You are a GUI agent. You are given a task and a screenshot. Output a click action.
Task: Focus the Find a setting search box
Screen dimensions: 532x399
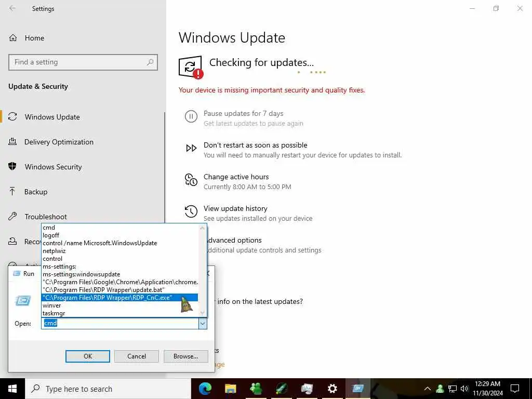[x=83, y=62]
